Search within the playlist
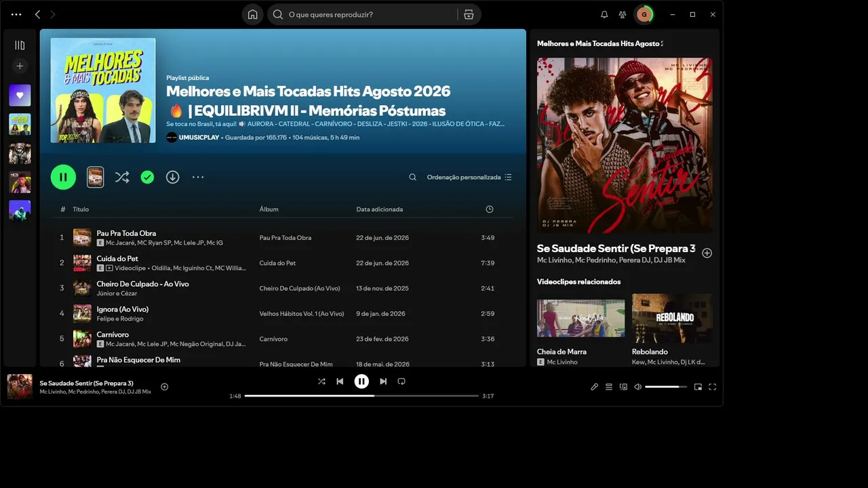Screen dimensions: 868x488 pos(412,177)
